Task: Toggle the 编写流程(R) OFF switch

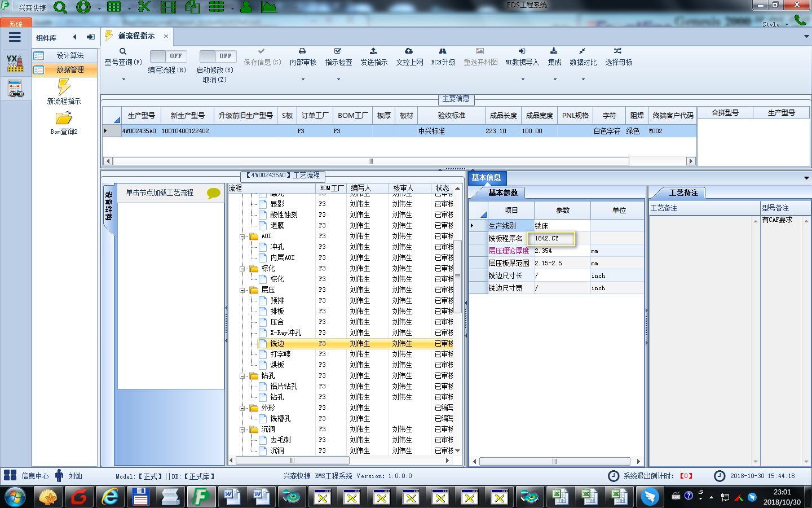Action: pos(169,56)
